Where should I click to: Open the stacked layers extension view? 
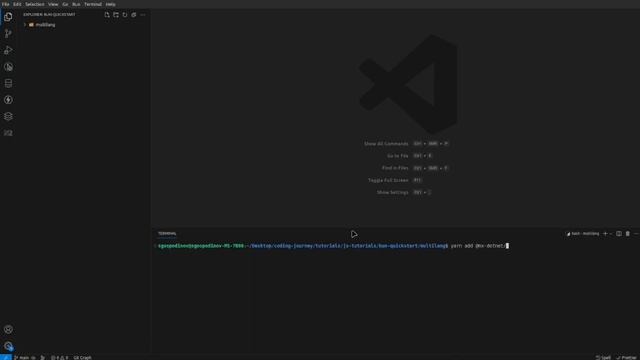[8, 117]
